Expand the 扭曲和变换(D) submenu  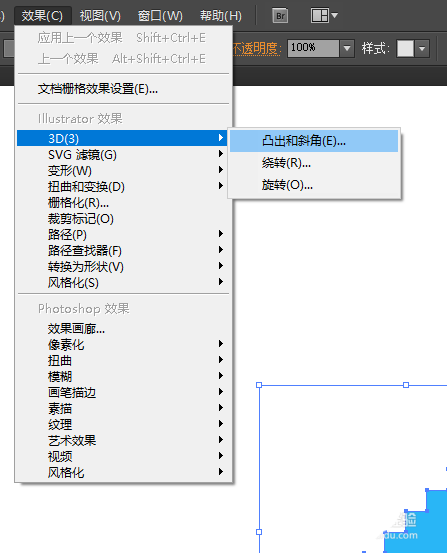coord(123,186)
